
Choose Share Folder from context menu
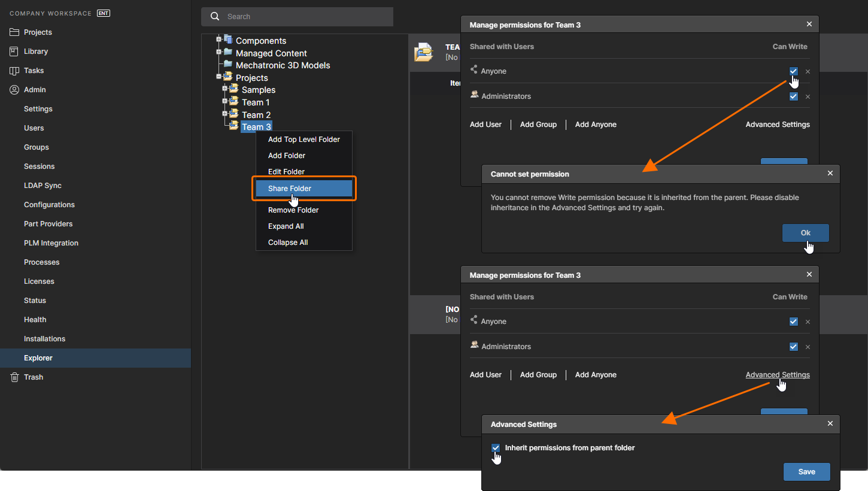(x=304, y=189)
